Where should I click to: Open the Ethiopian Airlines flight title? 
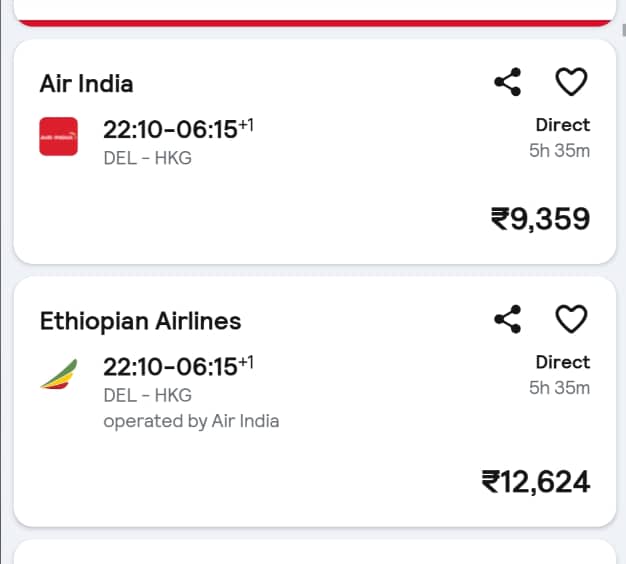tap(141, 321)
